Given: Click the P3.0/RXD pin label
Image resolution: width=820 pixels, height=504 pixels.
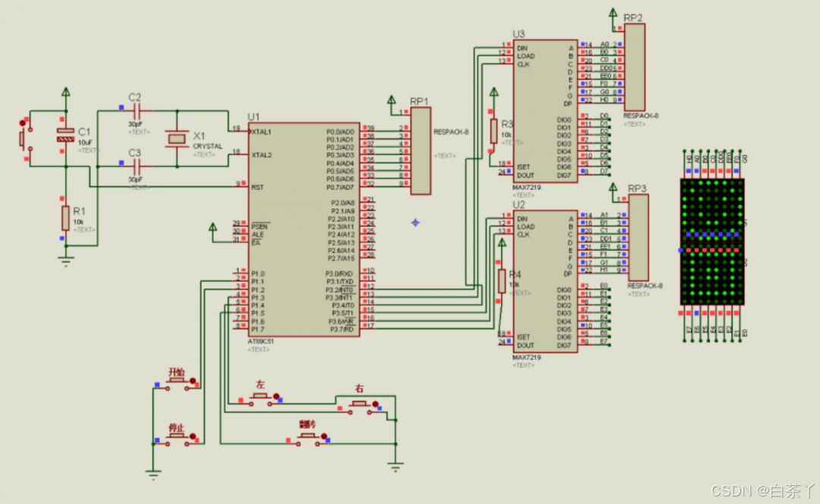Looking at the screenshot, I should pos(340,273).
